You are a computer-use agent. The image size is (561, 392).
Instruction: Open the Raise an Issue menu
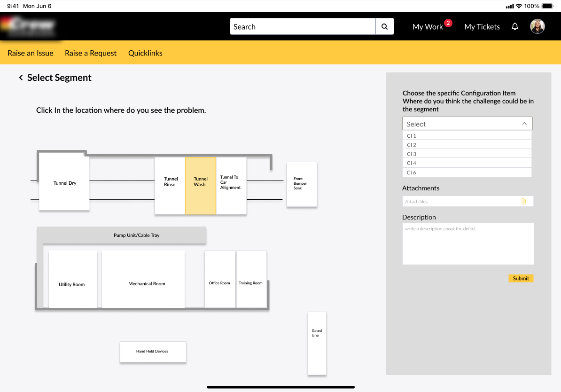[x=31, y=53]
